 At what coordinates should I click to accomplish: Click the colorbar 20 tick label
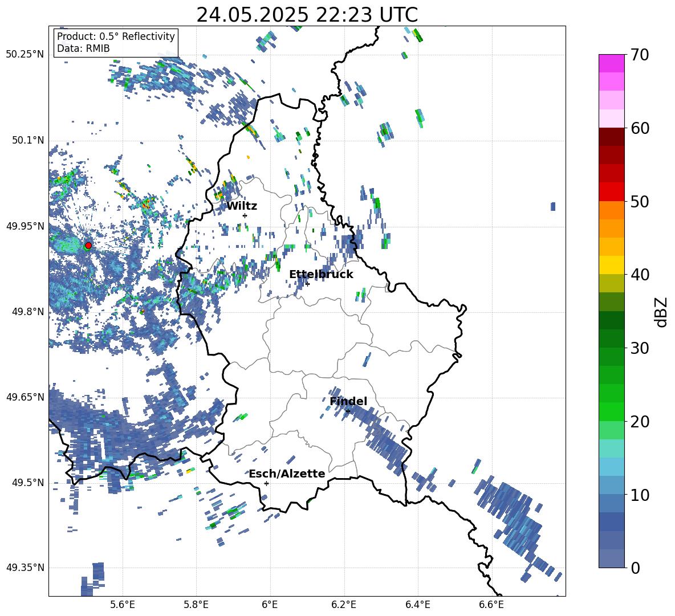click(x=640, y=421)
